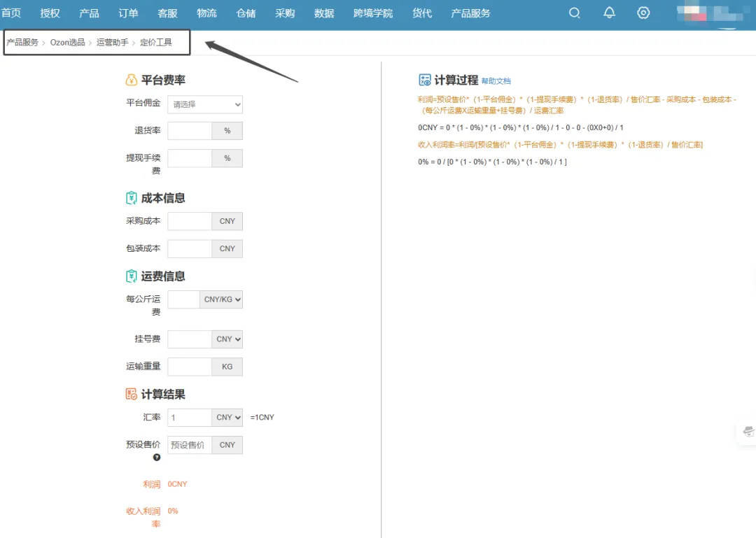Screen dimensions: 756x538
Task: Open the 订单 menu item
Action: (128, 13)
